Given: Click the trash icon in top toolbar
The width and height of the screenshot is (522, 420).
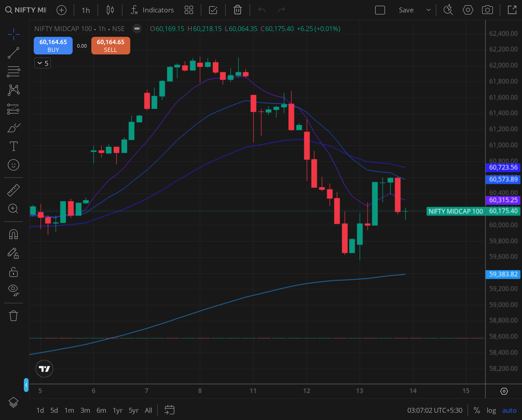Looking at the screenshot, I should (238, 10).
